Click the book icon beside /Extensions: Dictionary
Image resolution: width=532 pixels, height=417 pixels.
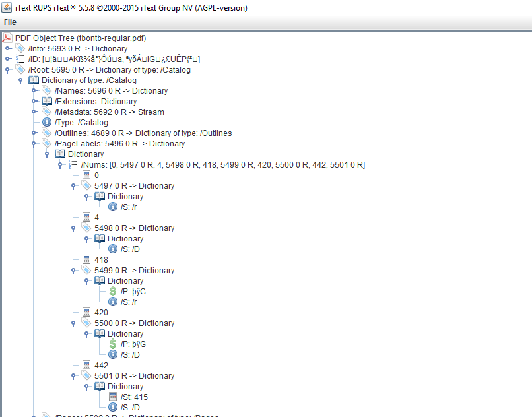pyautogui.click(x=46, y=101)
